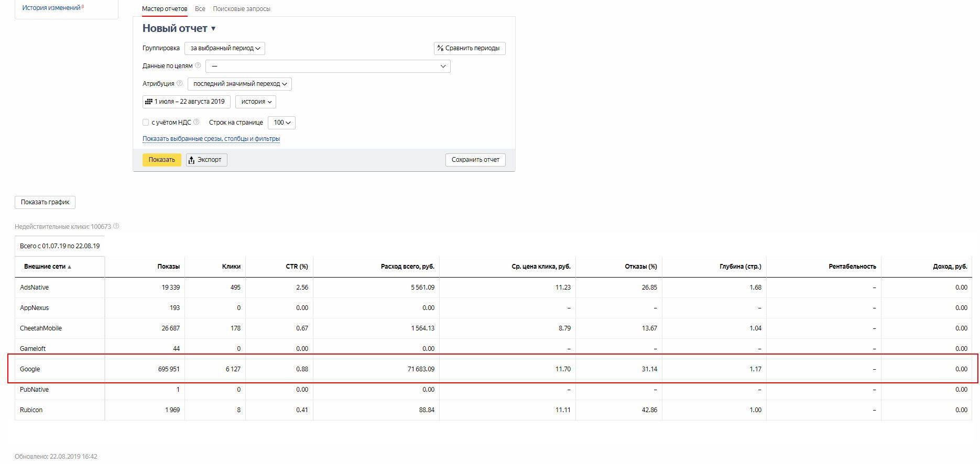Screen dimensions: 980x464
Task: Open the Атрибуция dropdown
Action: pos(239,84)
